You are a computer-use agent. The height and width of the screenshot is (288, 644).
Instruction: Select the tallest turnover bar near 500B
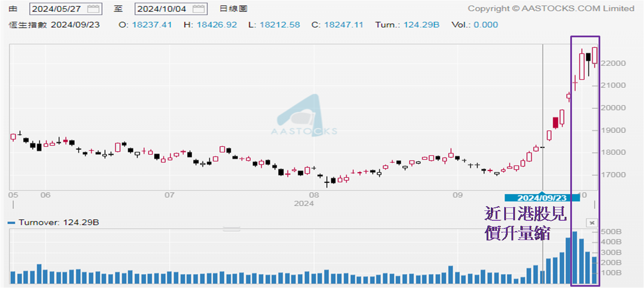[575, 258]
